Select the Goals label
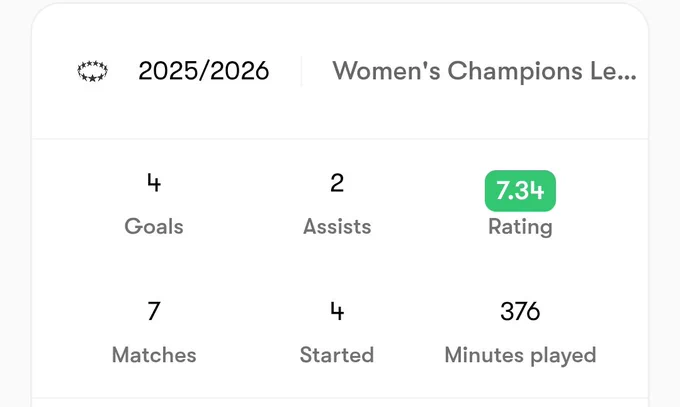 point(154,226)
